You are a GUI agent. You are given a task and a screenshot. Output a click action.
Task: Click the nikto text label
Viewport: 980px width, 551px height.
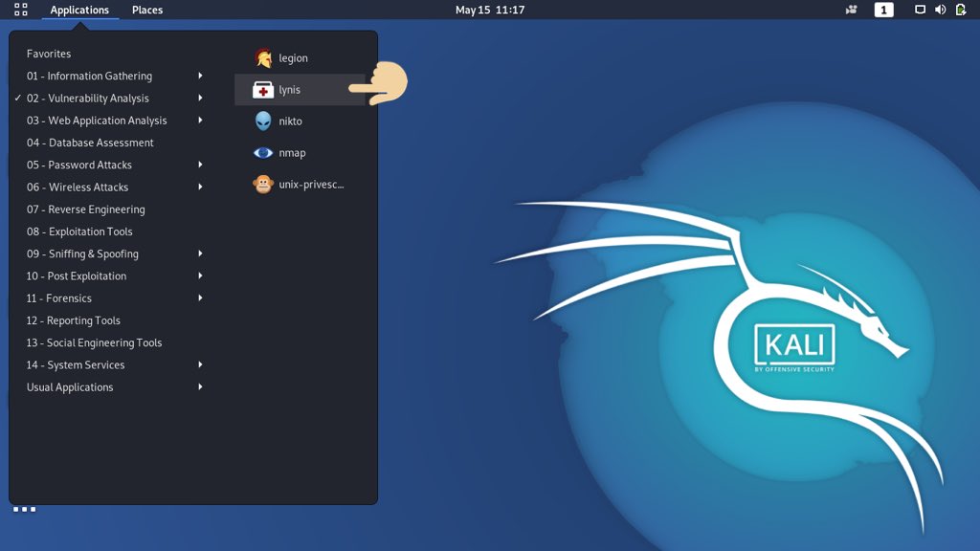[x=290, y=121]
